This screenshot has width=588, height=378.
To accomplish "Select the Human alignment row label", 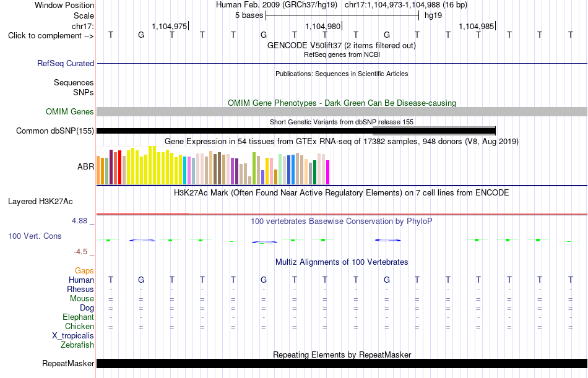I will click(x=81, y=280).
